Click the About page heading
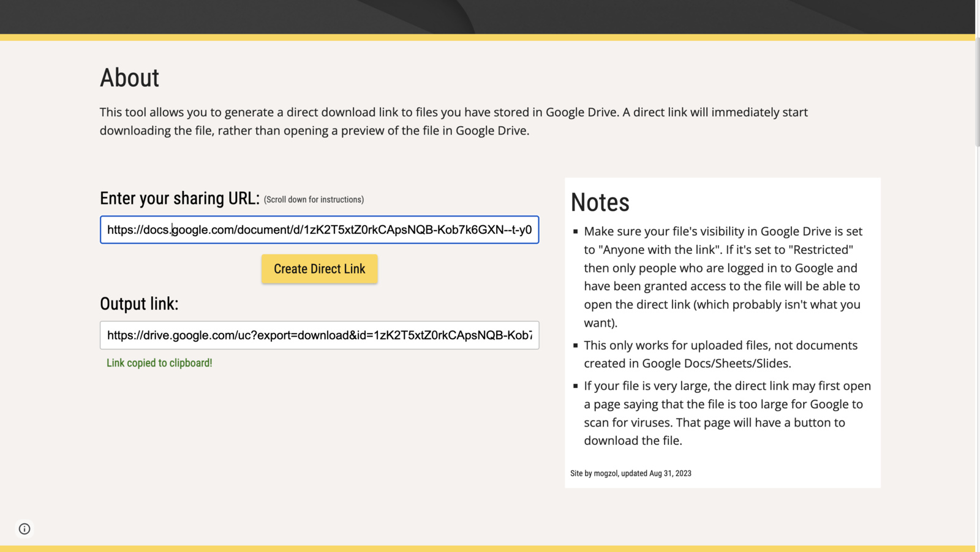980x552 pixels. pyautogui.click(x=129, y=77)
